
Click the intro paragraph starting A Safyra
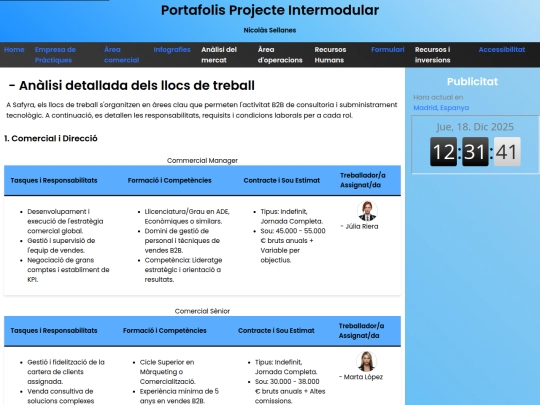coord(202,110)
